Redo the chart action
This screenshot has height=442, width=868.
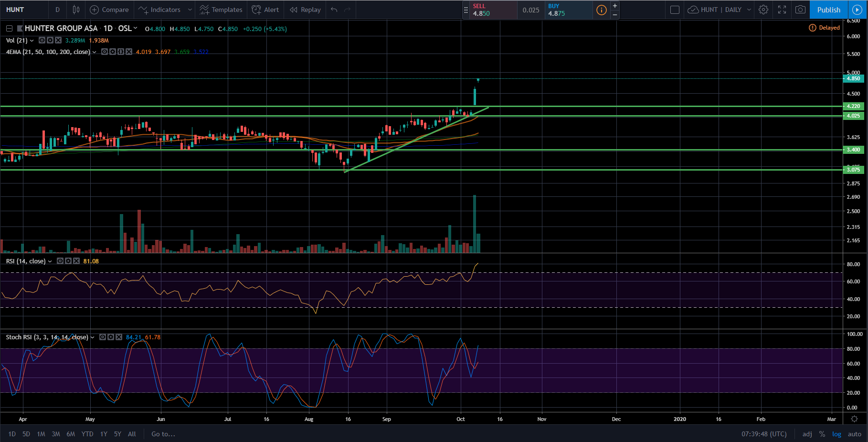tap(348, 10)
